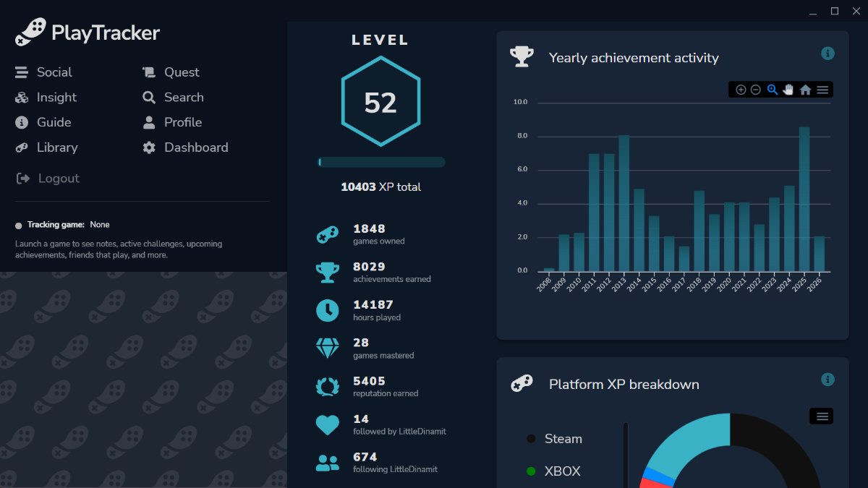Click the level 52 hexagon badge
The width and height of the screenshot is (868, 488).
pos(380,102)
